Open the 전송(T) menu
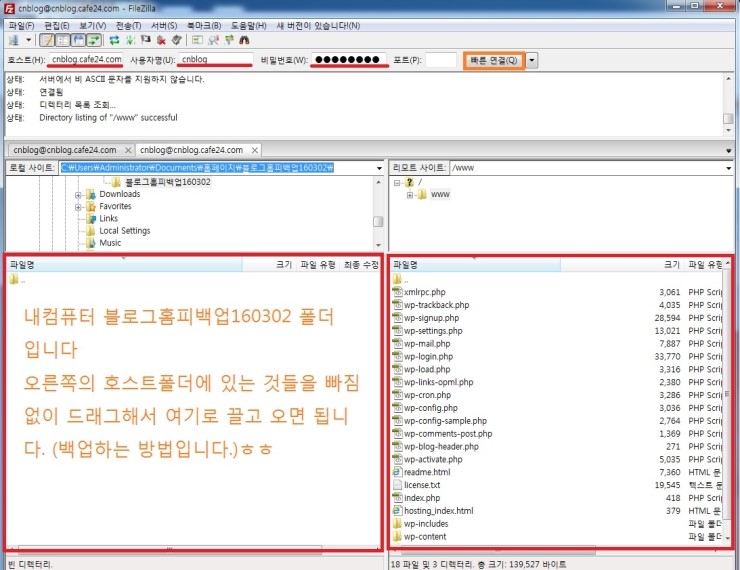The width and height of the screenshot is (740, 570). click(128, 25)
